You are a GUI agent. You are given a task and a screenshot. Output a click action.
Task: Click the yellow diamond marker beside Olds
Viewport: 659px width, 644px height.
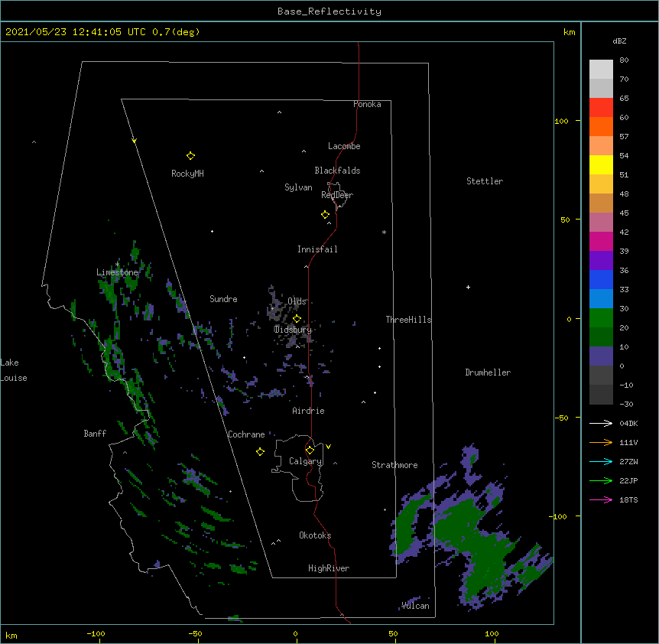pyautogui.click(x=297, y=319)
